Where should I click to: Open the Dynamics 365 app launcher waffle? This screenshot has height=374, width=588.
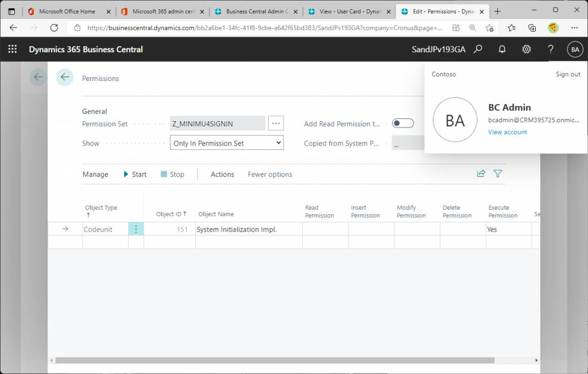[x=13, y=49]
